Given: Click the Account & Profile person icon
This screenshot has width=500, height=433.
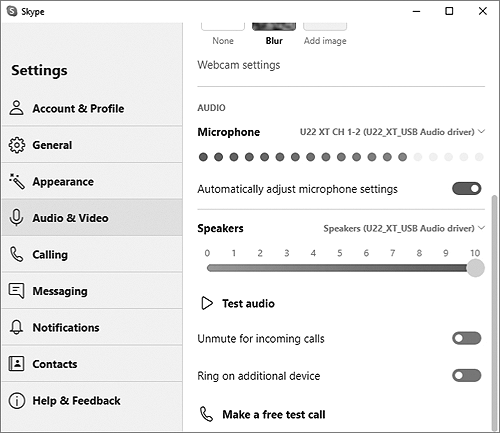Looking at the screenshot, I should (x=16, y=108).
